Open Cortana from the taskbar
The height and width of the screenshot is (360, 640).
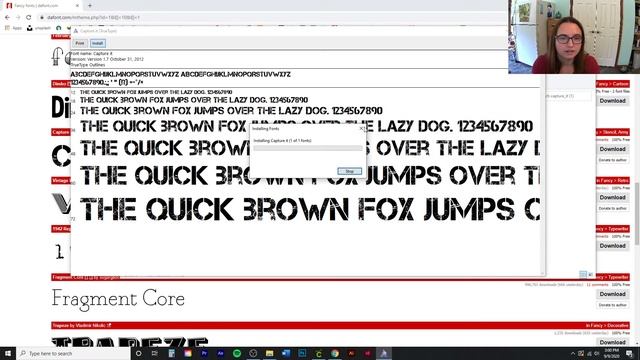tap(138, 353)
